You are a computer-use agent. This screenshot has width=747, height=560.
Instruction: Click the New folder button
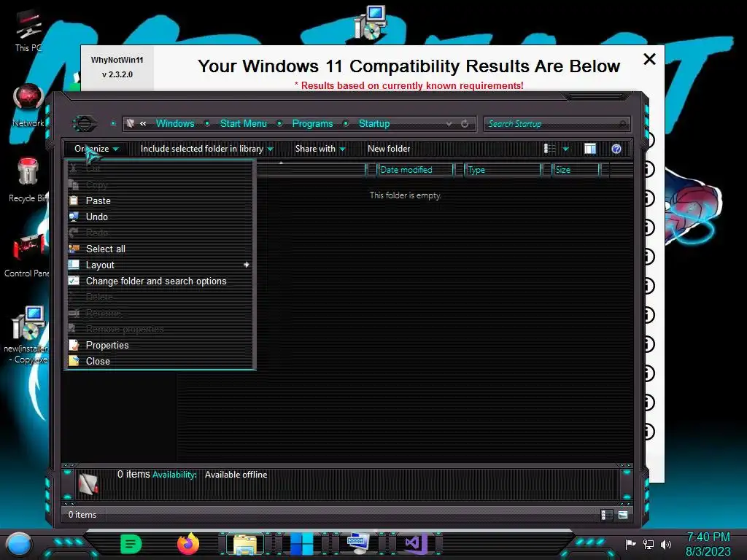(389, 149)
